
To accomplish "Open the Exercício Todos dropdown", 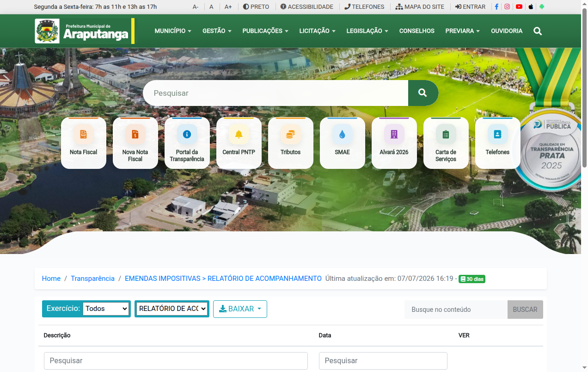I will [x=106, y=309].
